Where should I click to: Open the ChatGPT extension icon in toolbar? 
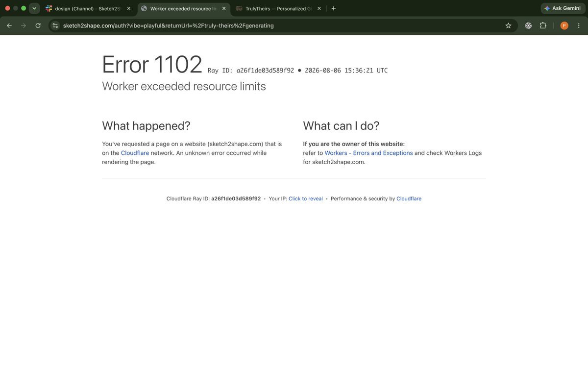[x=528, y=25]
